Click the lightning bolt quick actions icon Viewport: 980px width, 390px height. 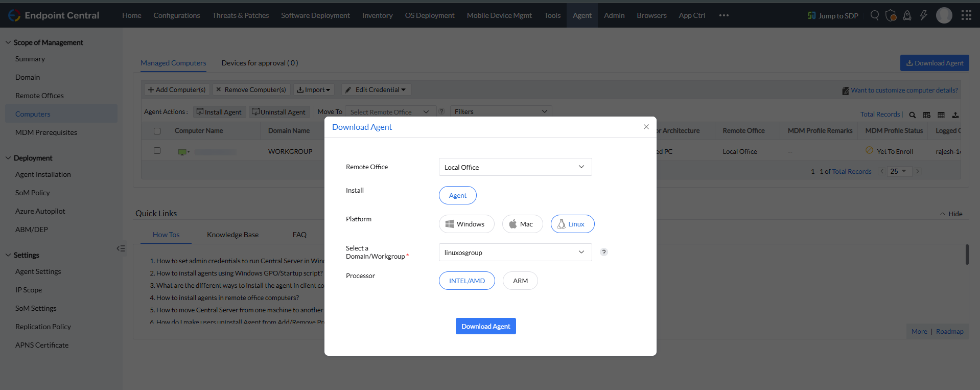click(924, 15)
